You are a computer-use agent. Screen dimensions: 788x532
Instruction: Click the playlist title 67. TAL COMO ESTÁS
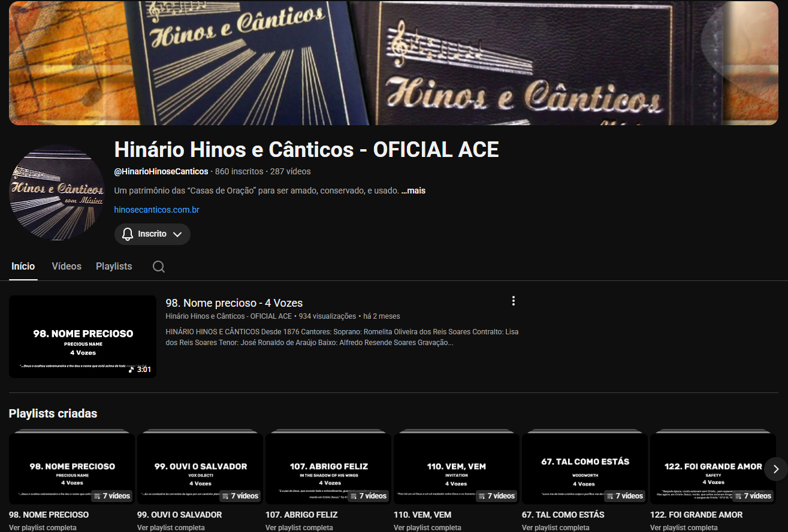pyautogui.click(x=563, y=515)
